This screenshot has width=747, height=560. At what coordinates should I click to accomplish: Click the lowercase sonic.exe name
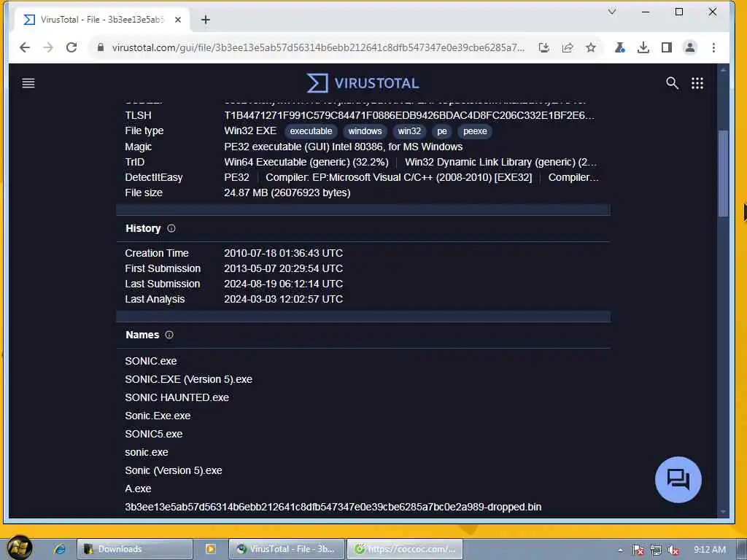[x=147, y=452]
